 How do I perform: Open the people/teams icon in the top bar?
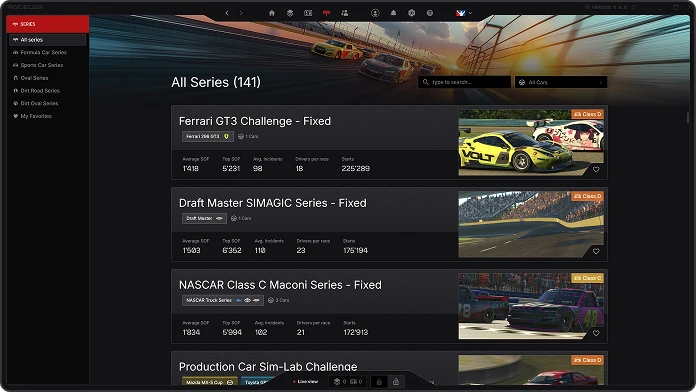tap(344, 13)
